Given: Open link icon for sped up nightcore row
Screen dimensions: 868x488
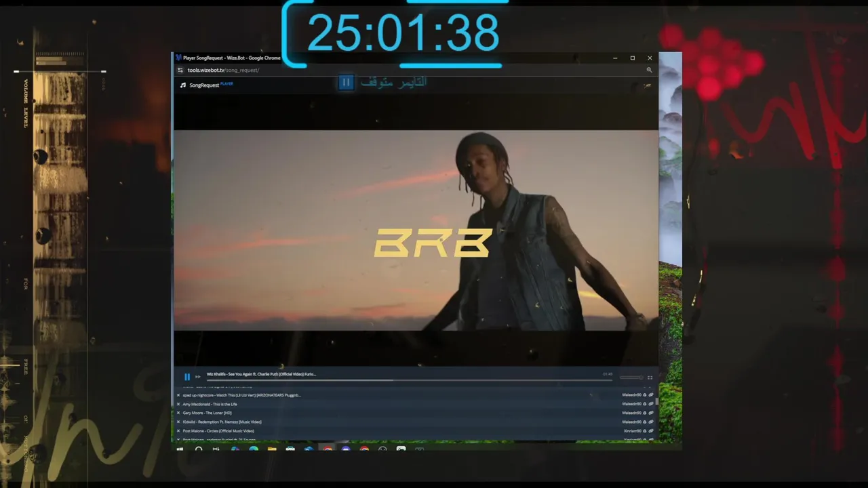Looking at the screenshot, I should point(651,394).
